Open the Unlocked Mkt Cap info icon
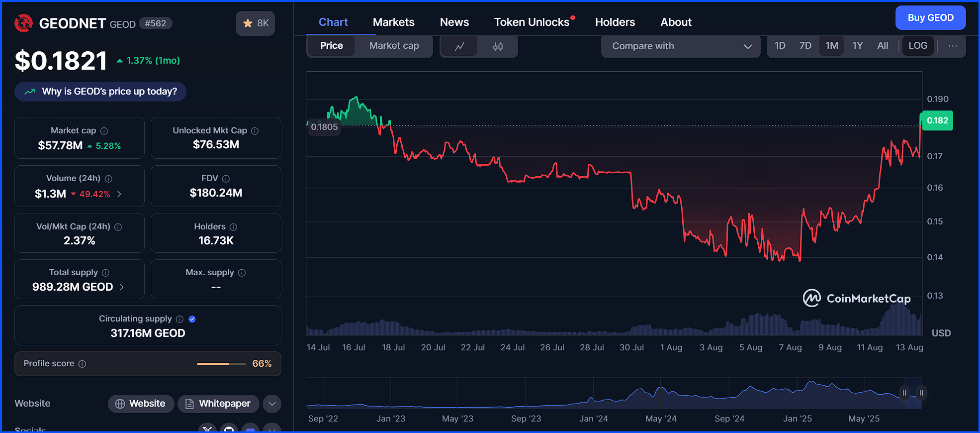The height and width of the screenshot is (433, 980). pyautogui.click(x=255, y=131)
